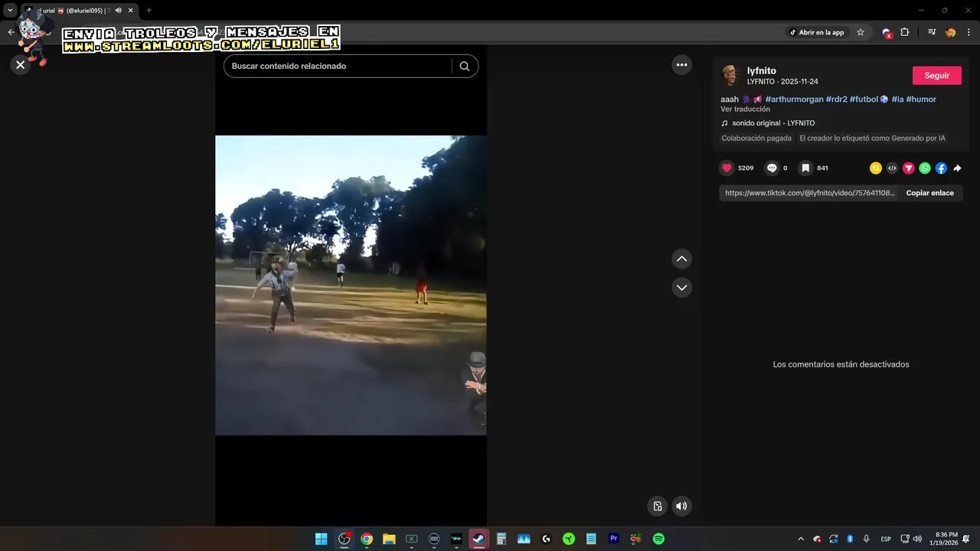Click the 'Colaboración pagada' label

[756, 139]
